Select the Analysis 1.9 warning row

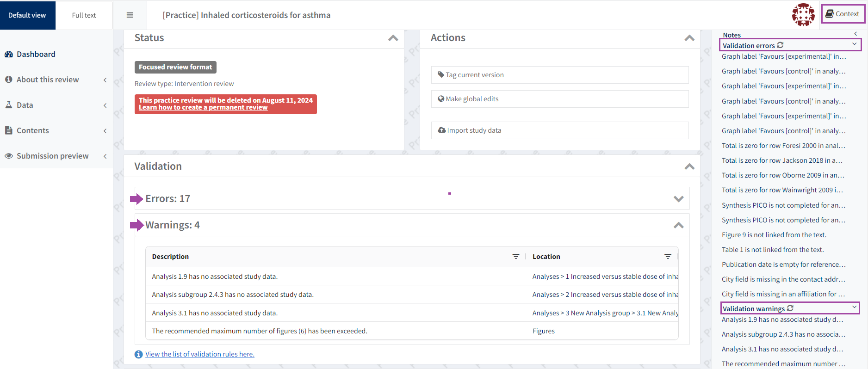tap(215, 277)
